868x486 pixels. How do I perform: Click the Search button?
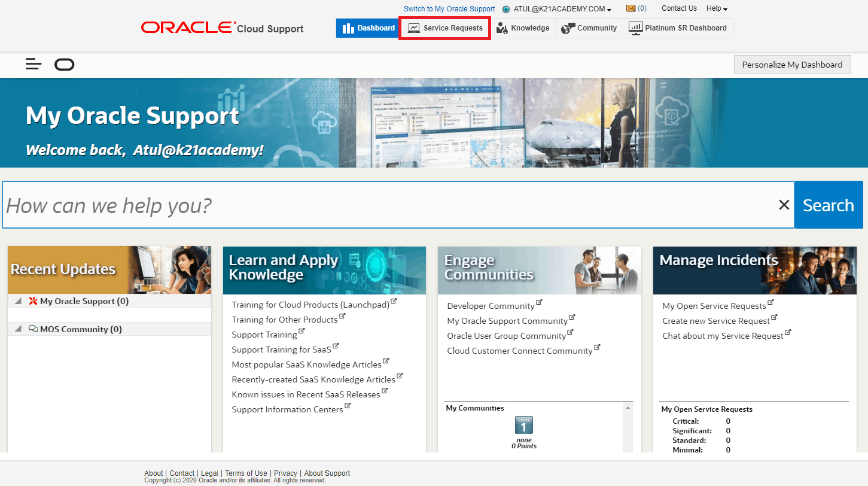click(828, 205)
